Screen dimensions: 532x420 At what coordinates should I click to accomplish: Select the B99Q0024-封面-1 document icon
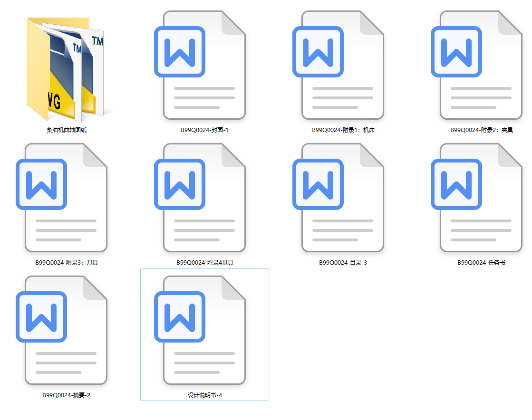point(200,65)
